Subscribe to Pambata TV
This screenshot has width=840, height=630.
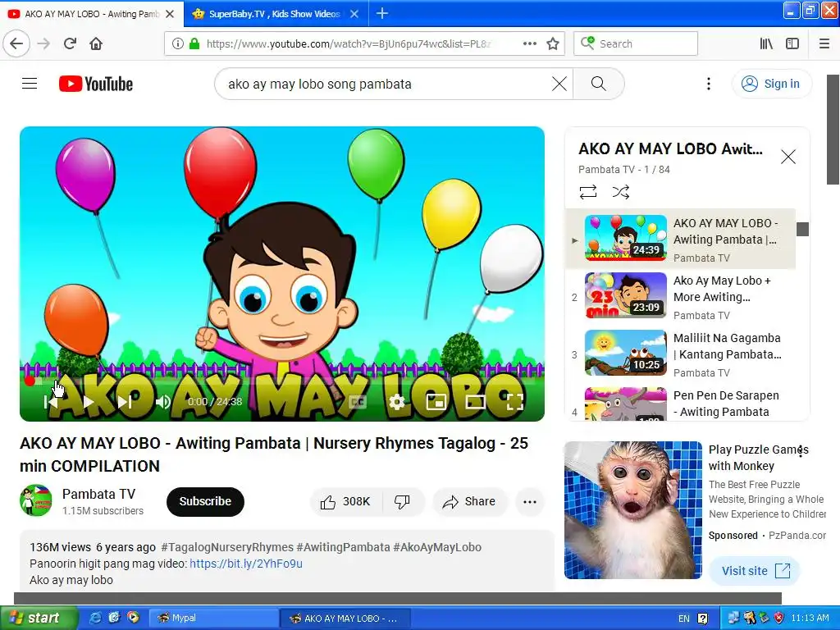click(205, 501)
